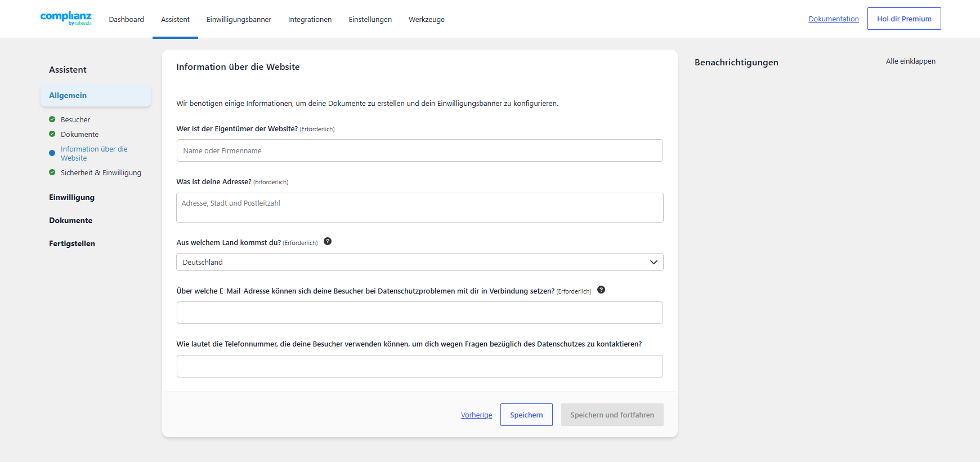
Task: Click green check icon beside Dokumente
Action: click(x=52, y=134)
